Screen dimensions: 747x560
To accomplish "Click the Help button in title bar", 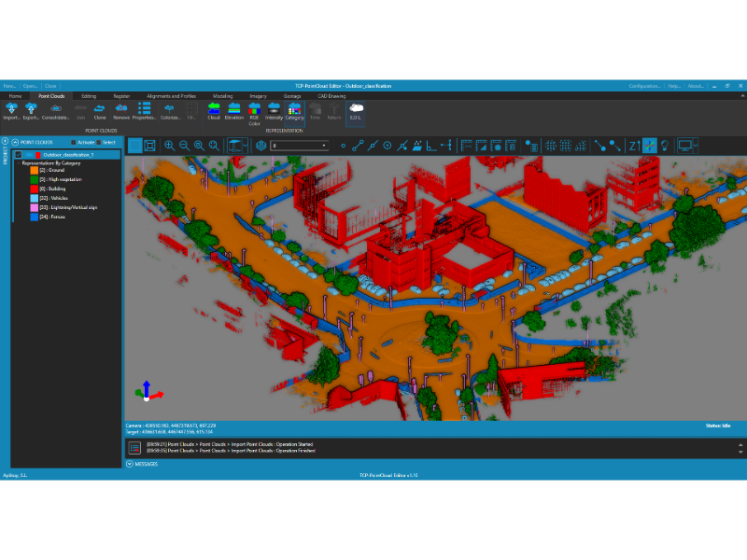I will click(x=674, y=86).
